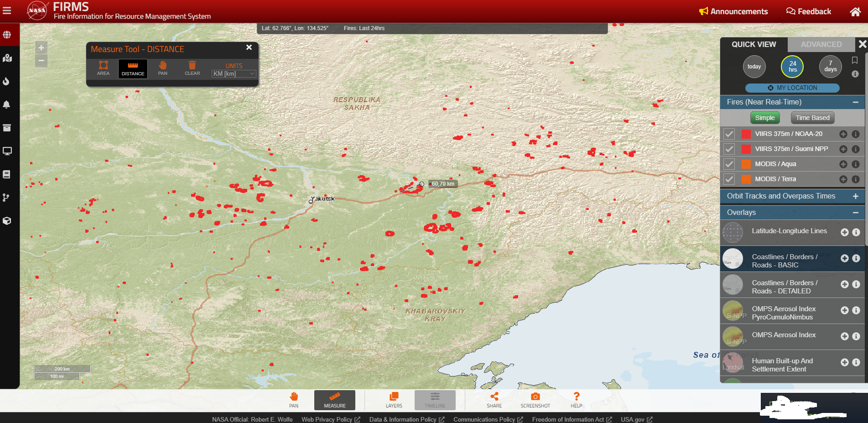Switch to the Advanced tab

[821, 44]
